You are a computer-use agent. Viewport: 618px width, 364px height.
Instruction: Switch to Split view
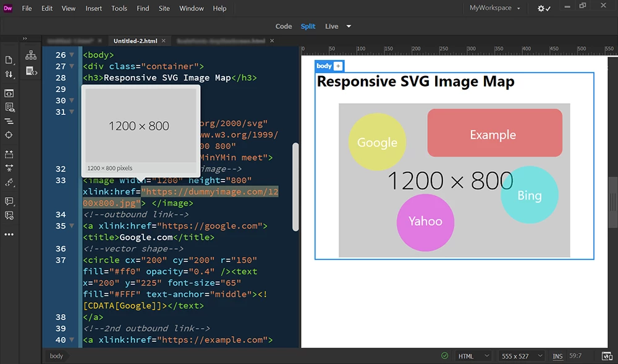point(308,27)
